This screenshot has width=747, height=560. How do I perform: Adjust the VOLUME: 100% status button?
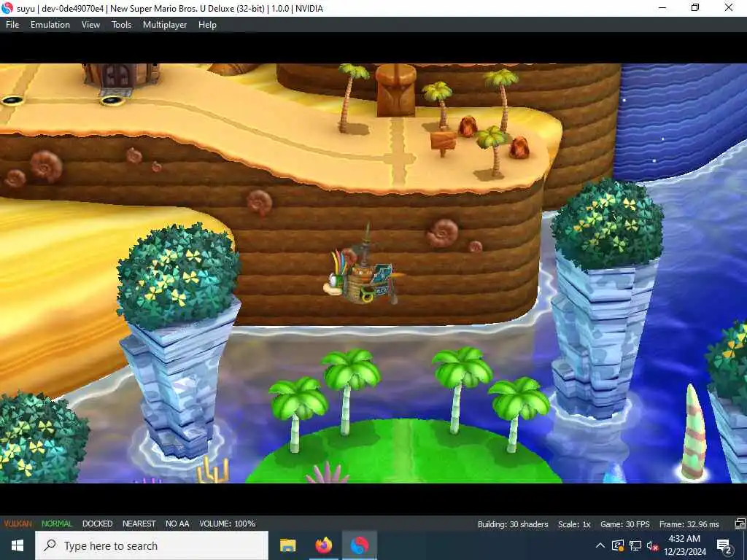click(x=228, y=524)
